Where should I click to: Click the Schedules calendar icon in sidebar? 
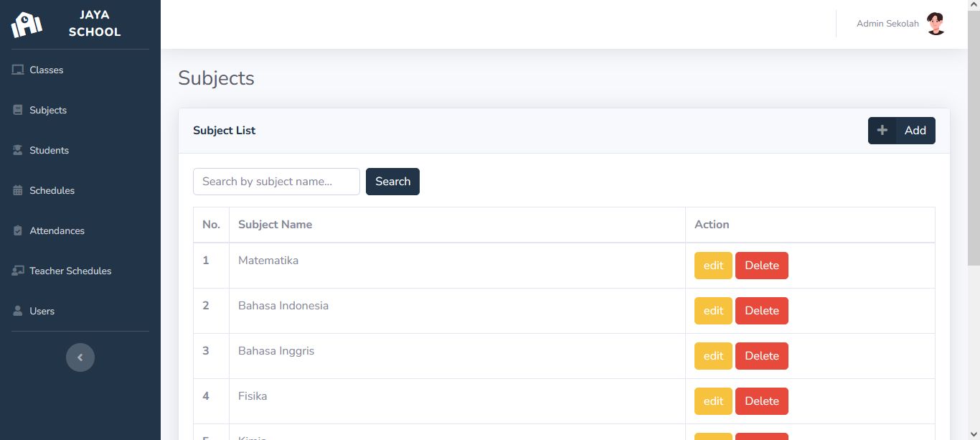click(x=18, y=190)
